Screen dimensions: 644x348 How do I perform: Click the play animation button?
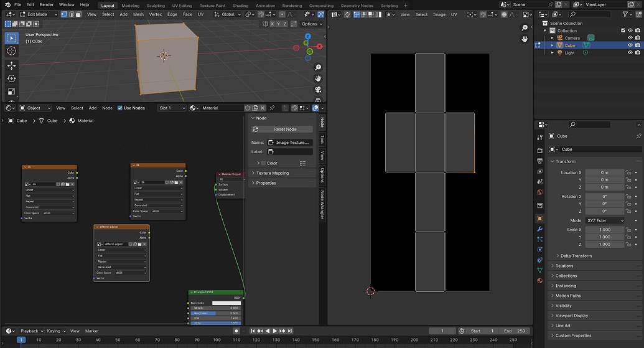pyautogui.click(x=275, y=331)
